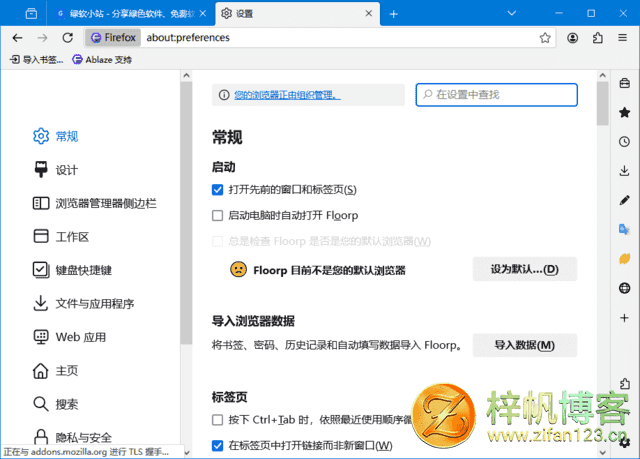Screen dimensions: 640x459
Task: Open a new tab with plus button
Action: pyautogui.click(x=393, y=14)
